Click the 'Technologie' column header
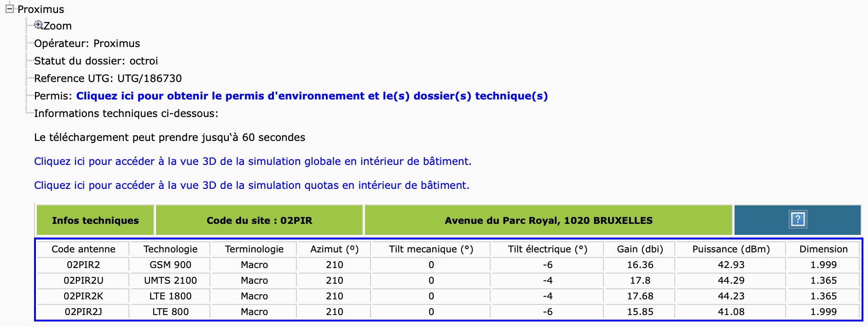 pyautogui.click(x=170, y=249)
